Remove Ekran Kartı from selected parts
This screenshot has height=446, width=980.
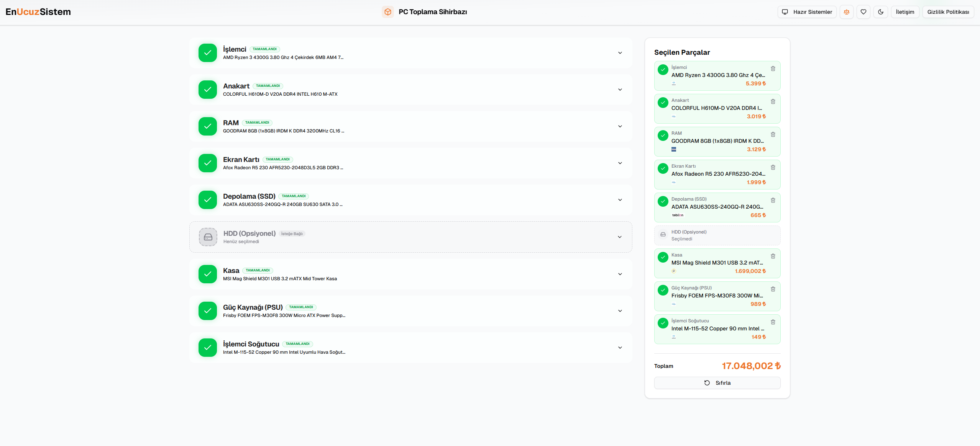[x=773, y=167]
